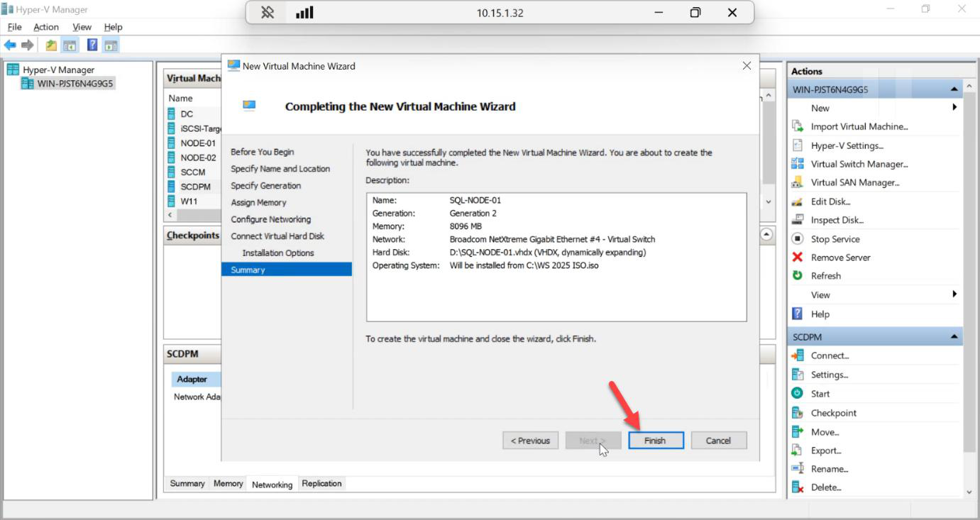Go to Connect Virtual Hard Disk step
980x520 pixels.
pyautogui.click(x=277, y=236)
